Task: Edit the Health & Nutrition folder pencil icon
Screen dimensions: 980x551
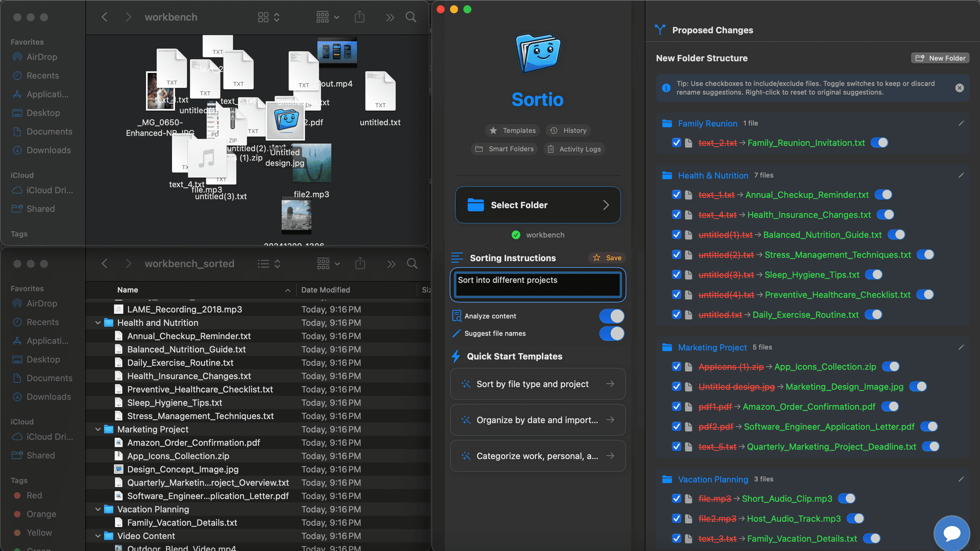Action: [x=961, y=175]
